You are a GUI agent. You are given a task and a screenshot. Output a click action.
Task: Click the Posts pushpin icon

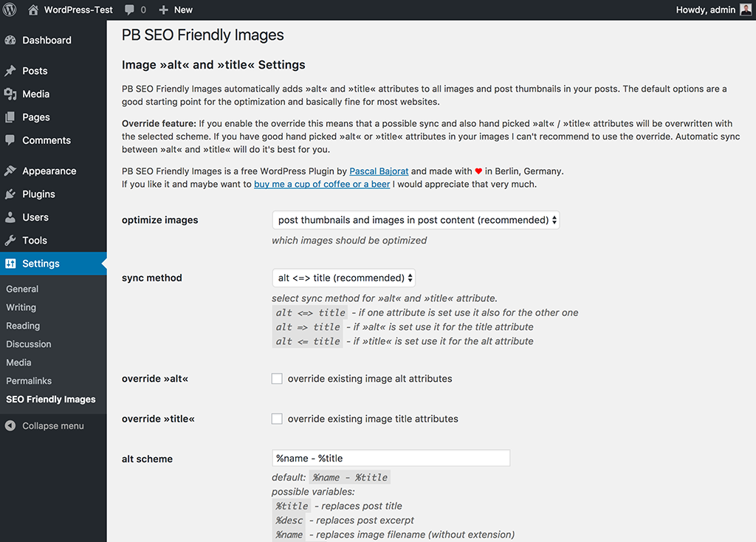click(x=10, y=71)
